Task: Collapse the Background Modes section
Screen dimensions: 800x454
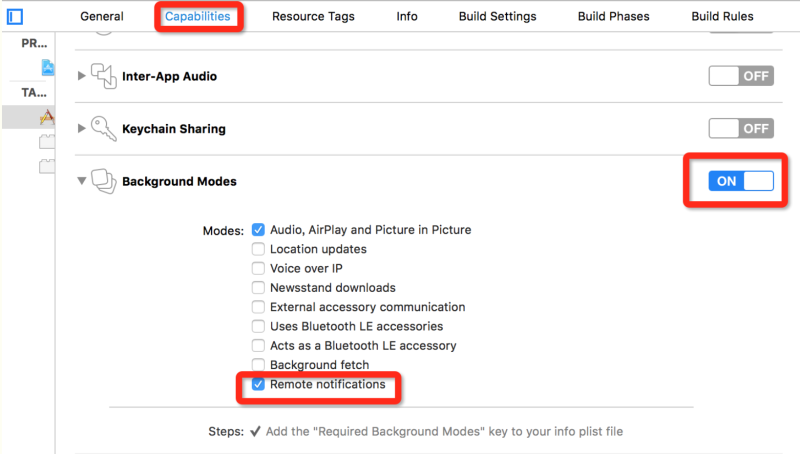Action: point(82,181)
